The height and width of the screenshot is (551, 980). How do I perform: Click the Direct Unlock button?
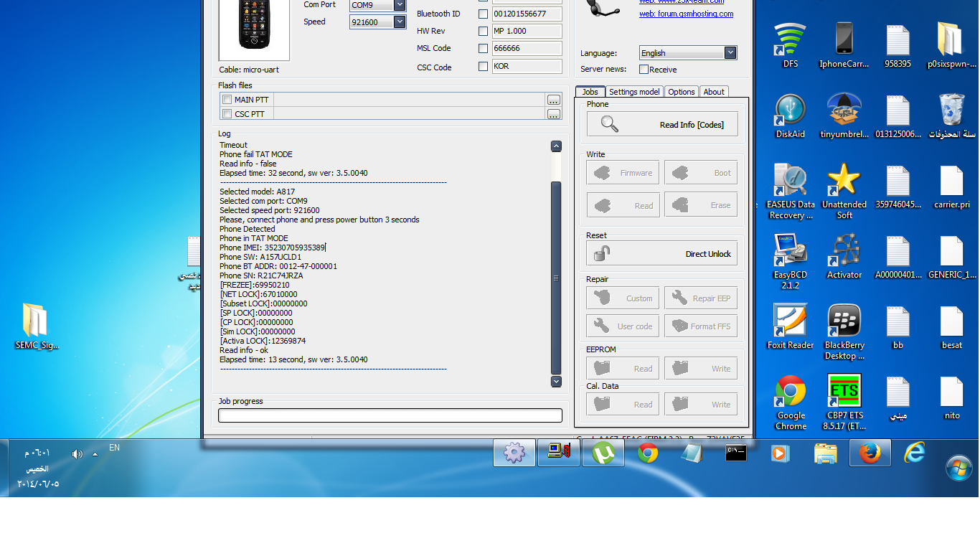662,253
